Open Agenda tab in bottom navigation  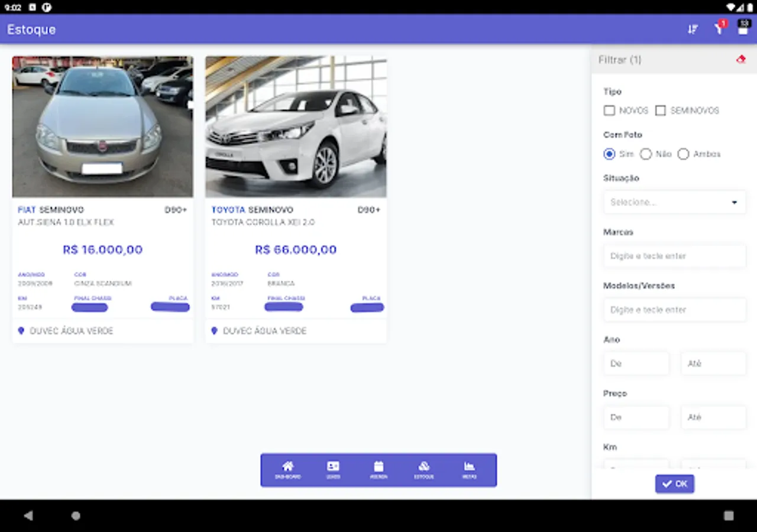(378, 470)
